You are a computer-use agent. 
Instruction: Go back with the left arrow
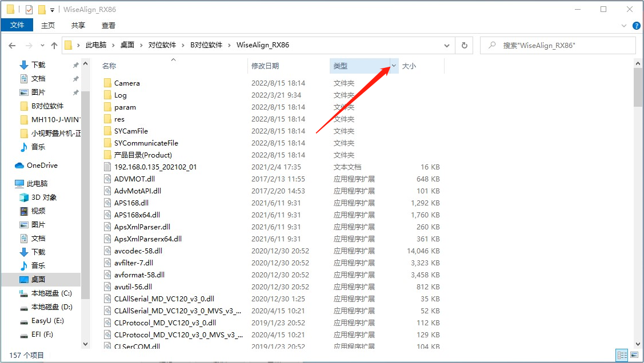point(13,46)
